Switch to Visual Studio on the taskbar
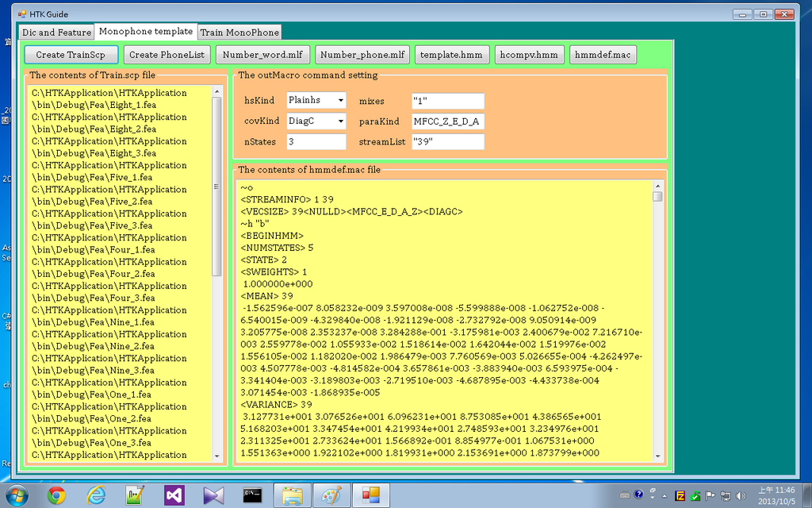This screenshot has height=508, width=812. coord(174,495)
